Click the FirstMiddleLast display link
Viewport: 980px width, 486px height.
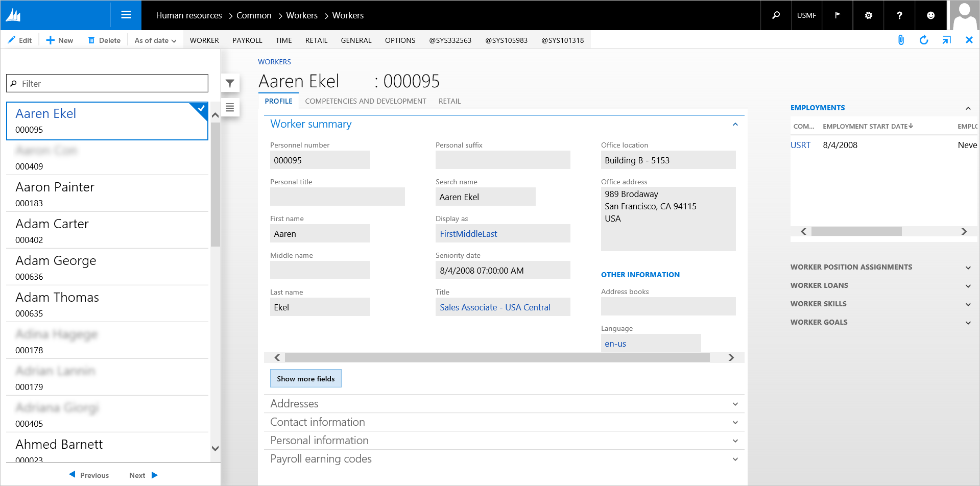coord(468,234)
